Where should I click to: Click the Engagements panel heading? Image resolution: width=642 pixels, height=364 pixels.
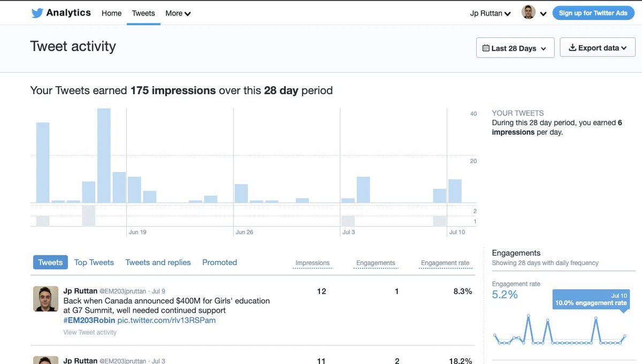coord(516,253)
